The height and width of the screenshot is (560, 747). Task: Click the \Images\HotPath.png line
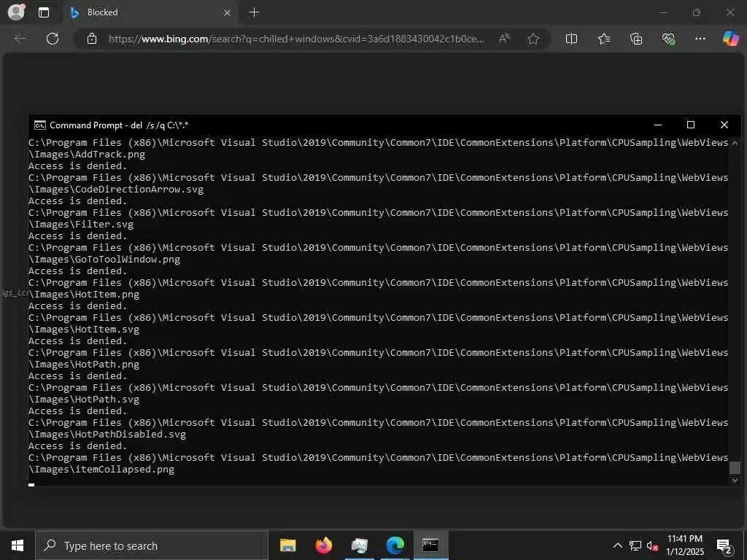click(84, 365)
